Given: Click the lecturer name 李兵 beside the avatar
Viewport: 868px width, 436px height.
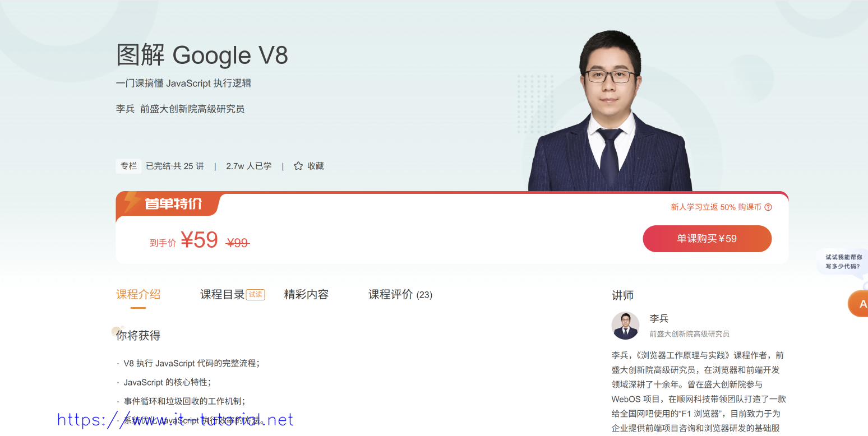Looking at the screenshot, I should tap(659, 318).
